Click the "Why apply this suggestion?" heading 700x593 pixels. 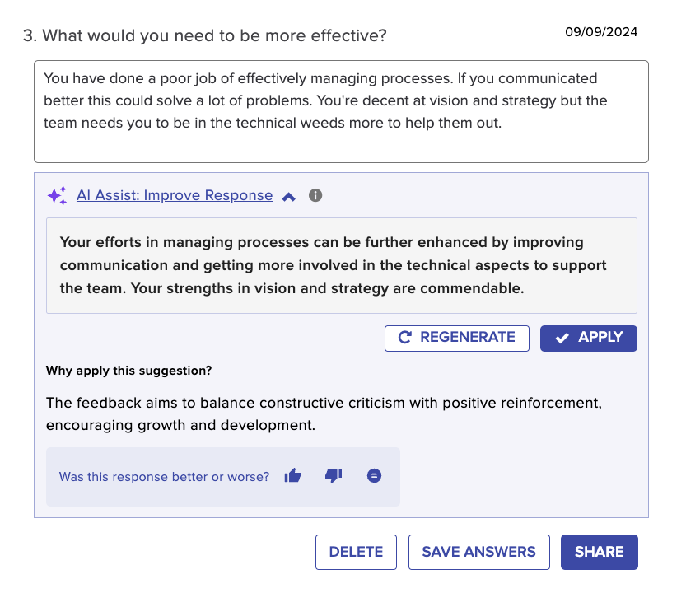pyautogui.click(x=129, y=371)
